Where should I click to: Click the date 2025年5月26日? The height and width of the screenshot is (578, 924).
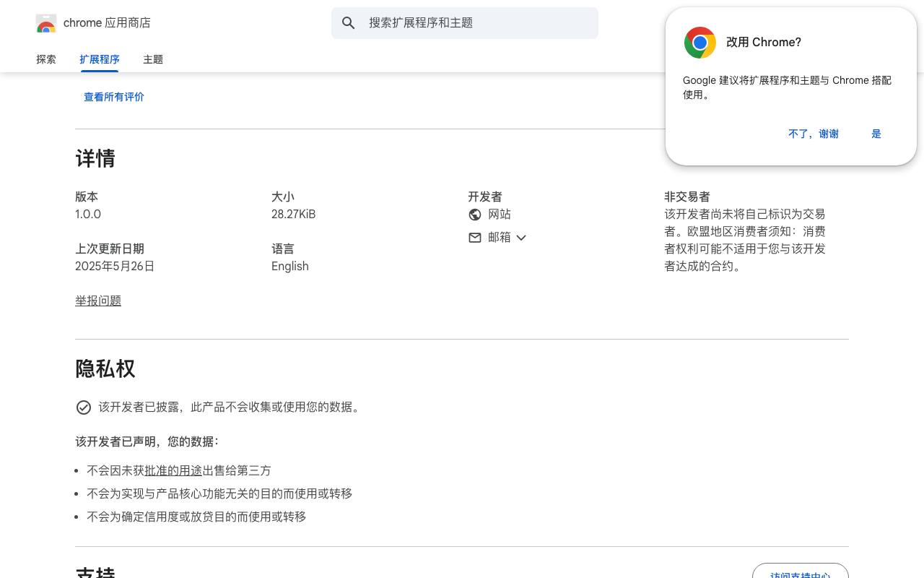pos(115,267)
